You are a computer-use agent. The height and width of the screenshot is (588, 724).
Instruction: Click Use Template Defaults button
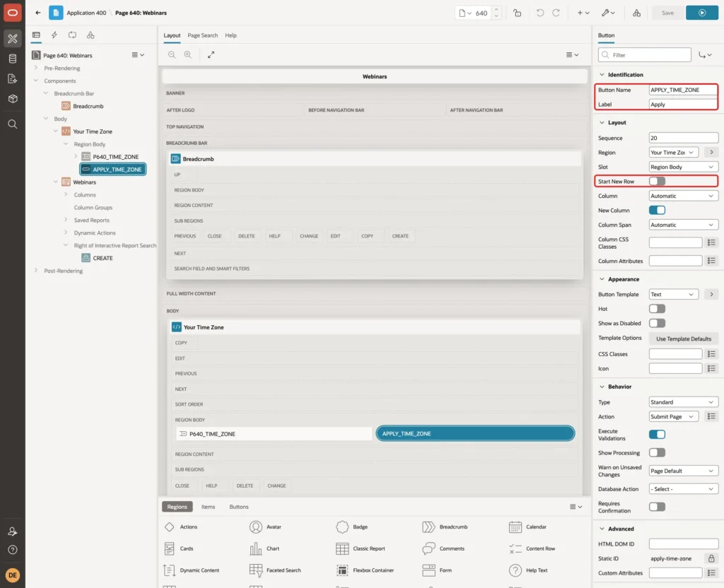(x=684, y=339)
